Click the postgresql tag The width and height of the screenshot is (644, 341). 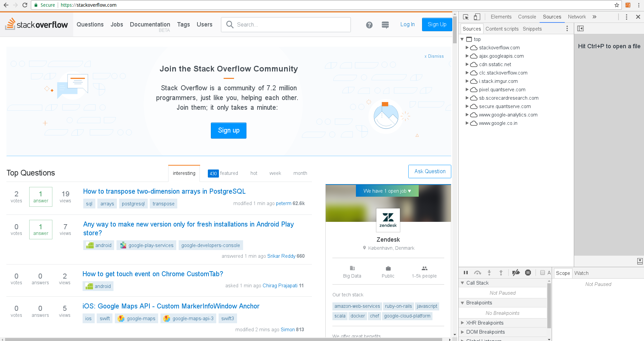pyautogui.click(x=133, y=204)
